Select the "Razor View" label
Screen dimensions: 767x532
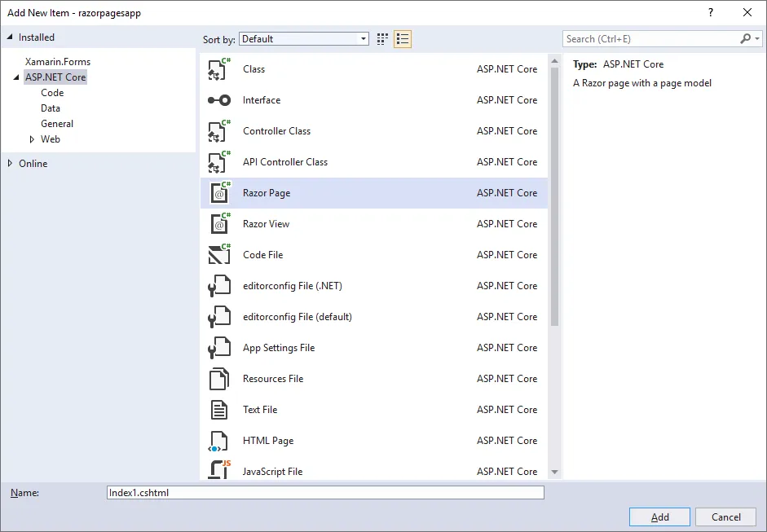[x=266, y=224]
